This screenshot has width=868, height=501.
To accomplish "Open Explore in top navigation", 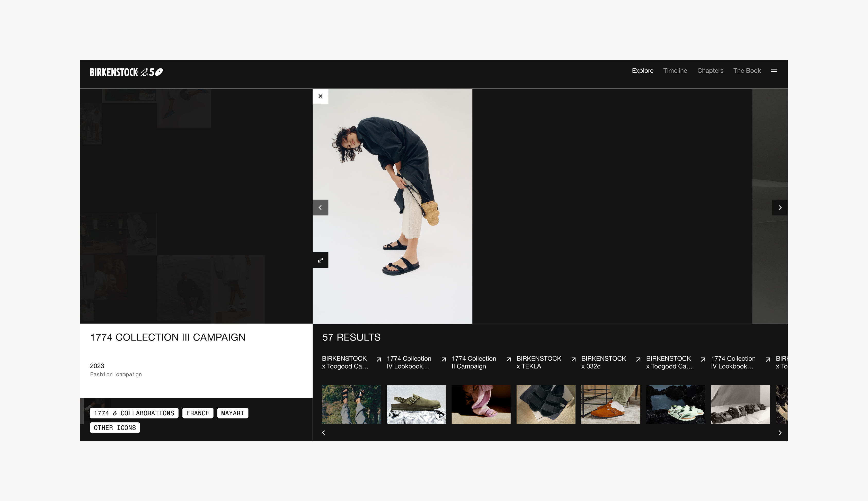I will (643, 70).
